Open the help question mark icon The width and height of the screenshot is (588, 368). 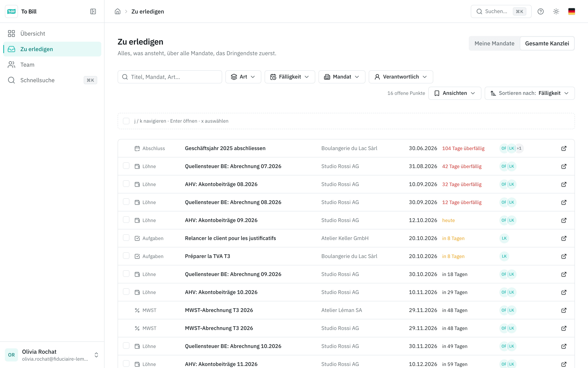pyautogui.click(x=540, y=11)
